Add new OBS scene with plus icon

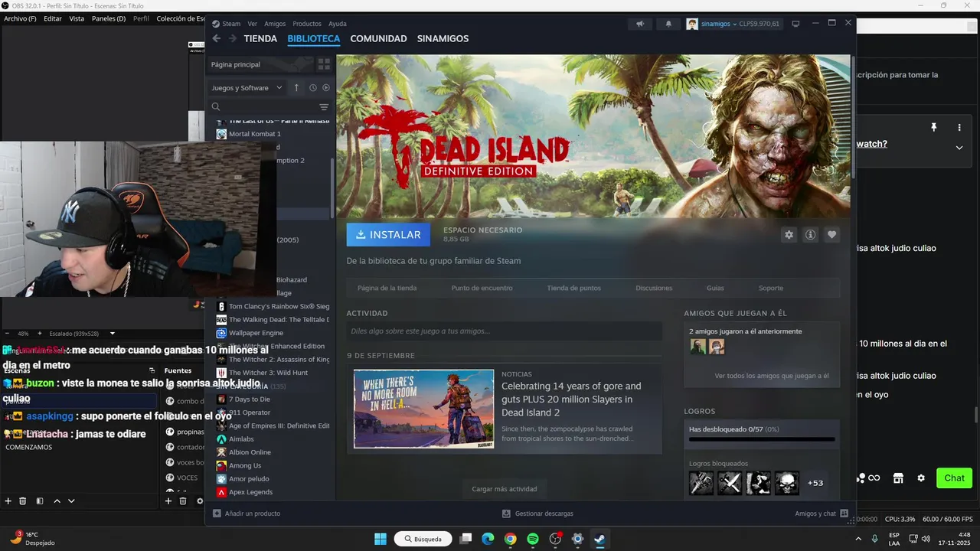(8, 501)
